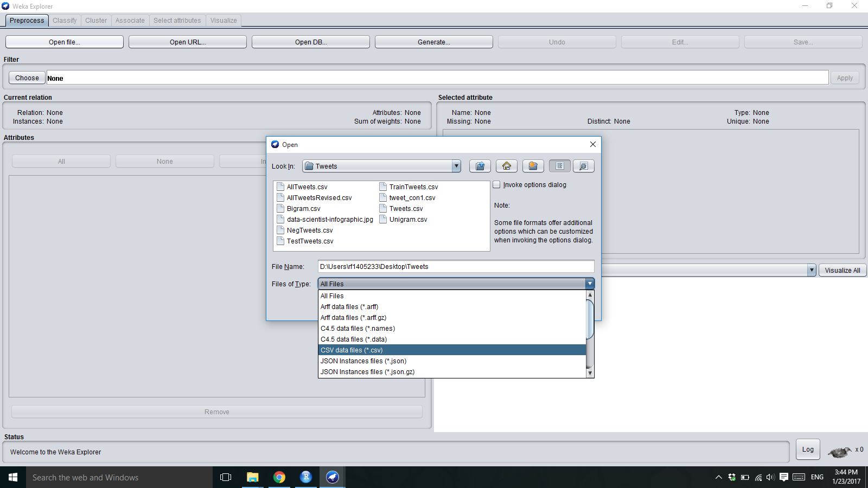Select All Files option in list
The image size is (868, 488).
(452, 296)
